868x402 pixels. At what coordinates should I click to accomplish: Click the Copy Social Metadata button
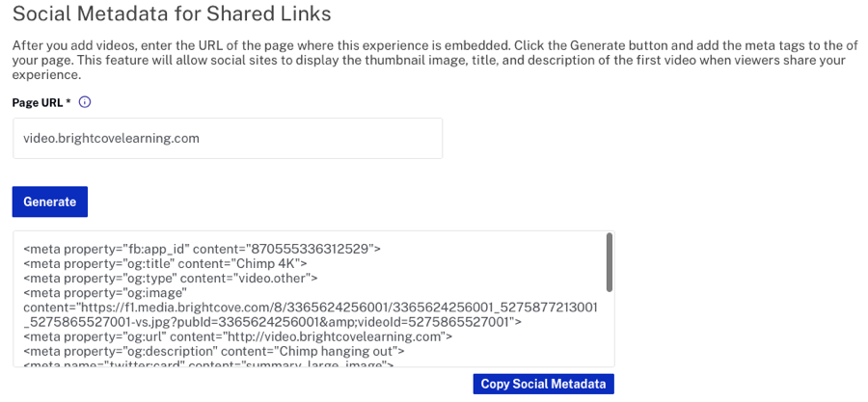(544, 384)
